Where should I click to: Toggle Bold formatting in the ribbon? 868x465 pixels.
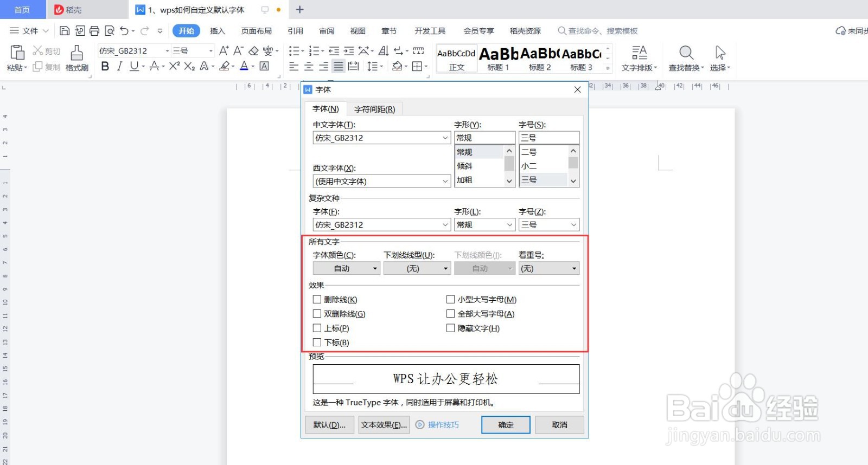pos(105,66)
